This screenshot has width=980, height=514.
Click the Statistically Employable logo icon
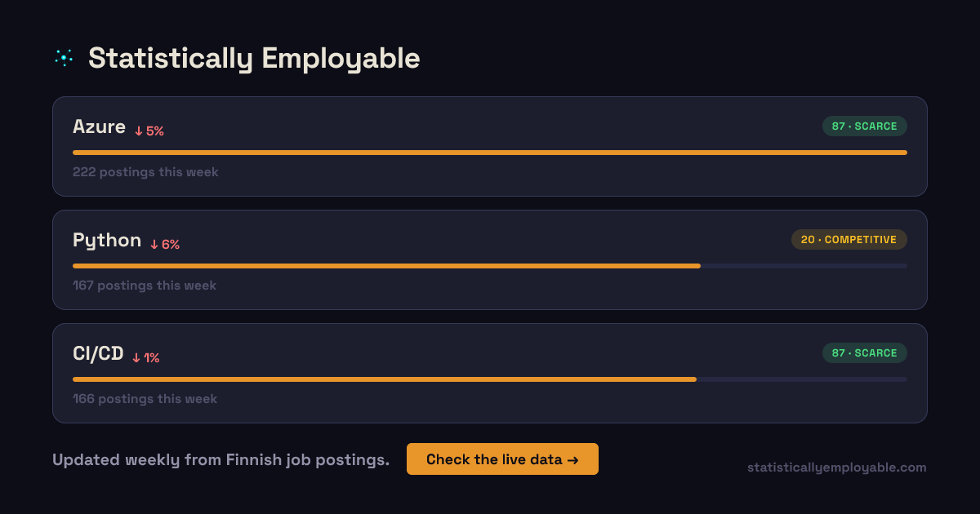(64, 58)
